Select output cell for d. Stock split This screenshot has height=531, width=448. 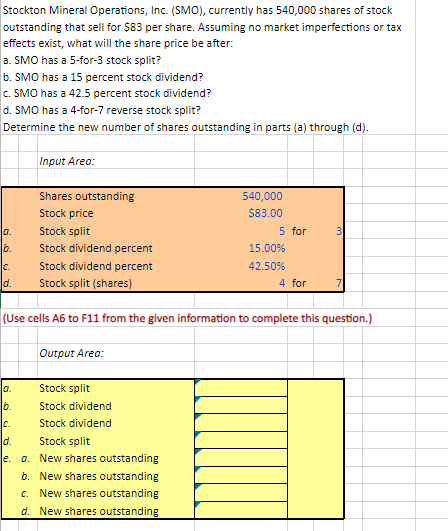241,441
